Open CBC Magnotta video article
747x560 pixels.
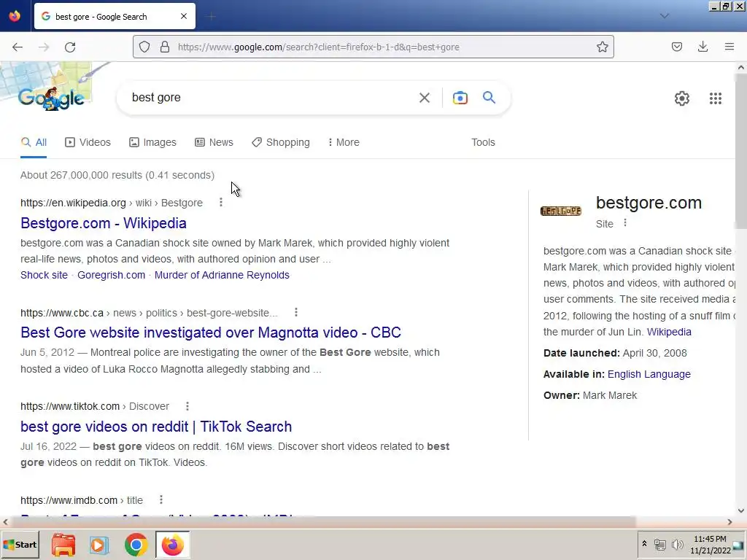(x=211, y=332)
